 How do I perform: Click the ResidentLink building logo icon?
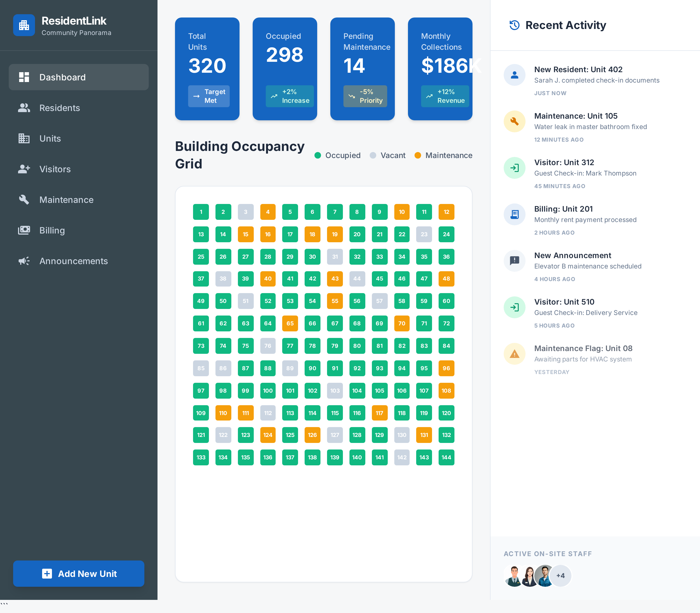pos(24,25)
